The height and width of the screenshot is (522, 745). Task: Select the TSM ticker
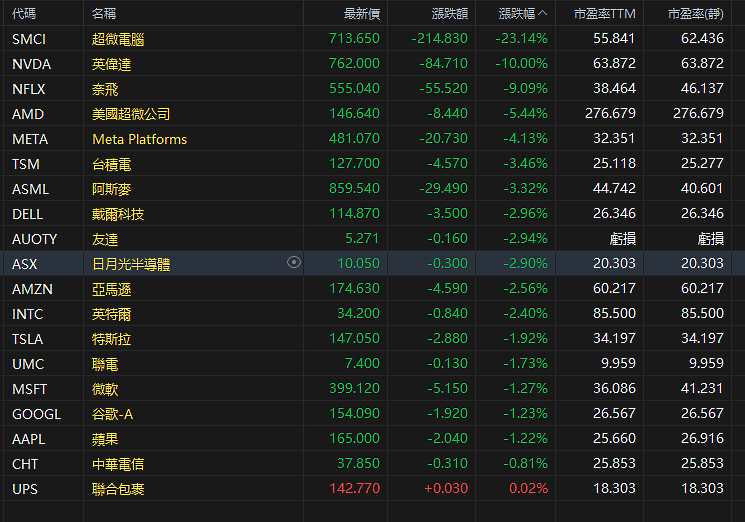(x=26, y=164)
